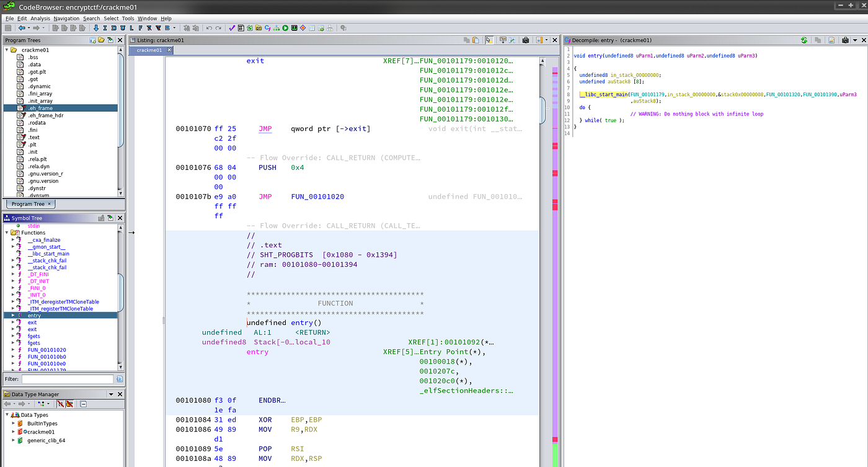Toggle mouse hover mode in Listing

point(489,40)
